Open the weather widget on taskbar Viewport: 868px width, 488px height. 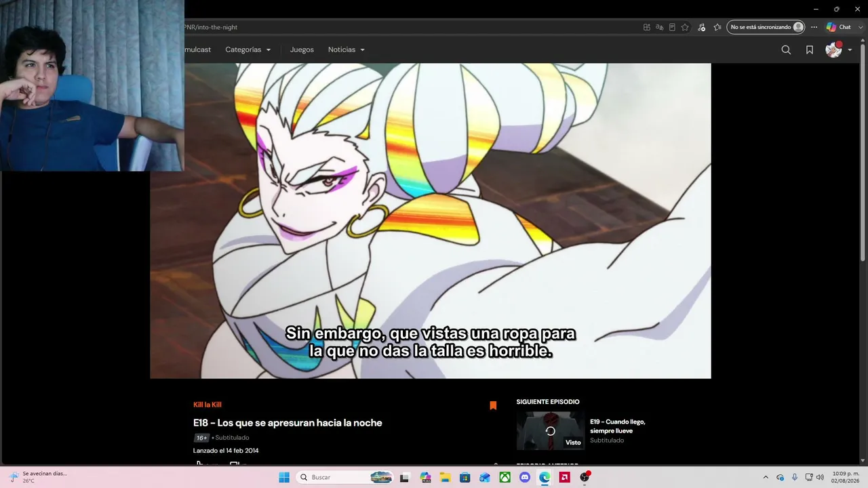tap(38, 477)
